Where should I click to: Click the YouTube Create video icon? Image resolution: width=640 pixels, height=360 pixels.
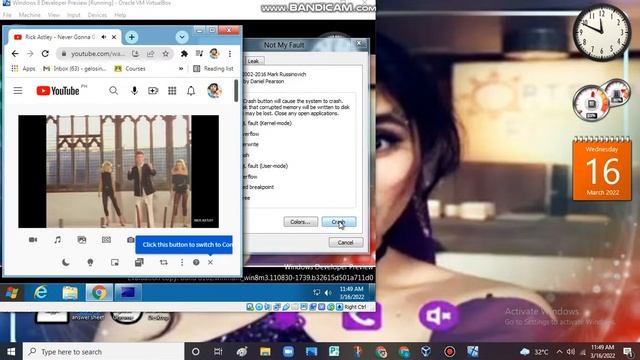coord(153,91)
